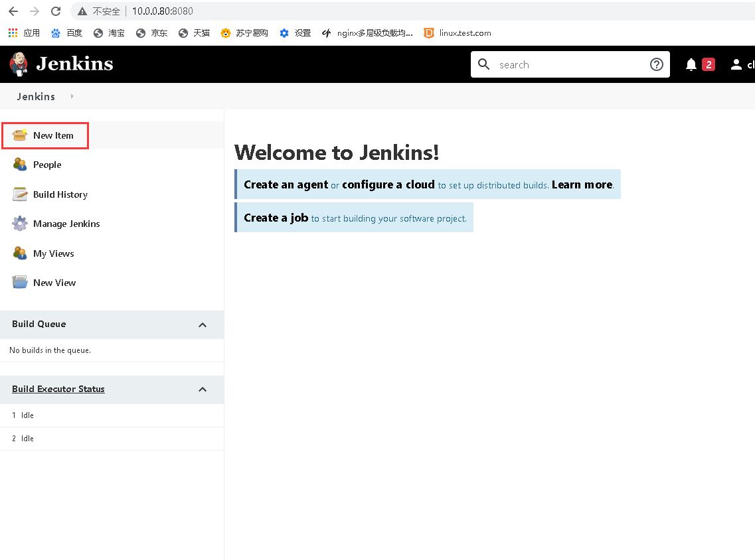Reload the page with refresh icon
This screenshot has width=755, height=560.
[56, 11]
